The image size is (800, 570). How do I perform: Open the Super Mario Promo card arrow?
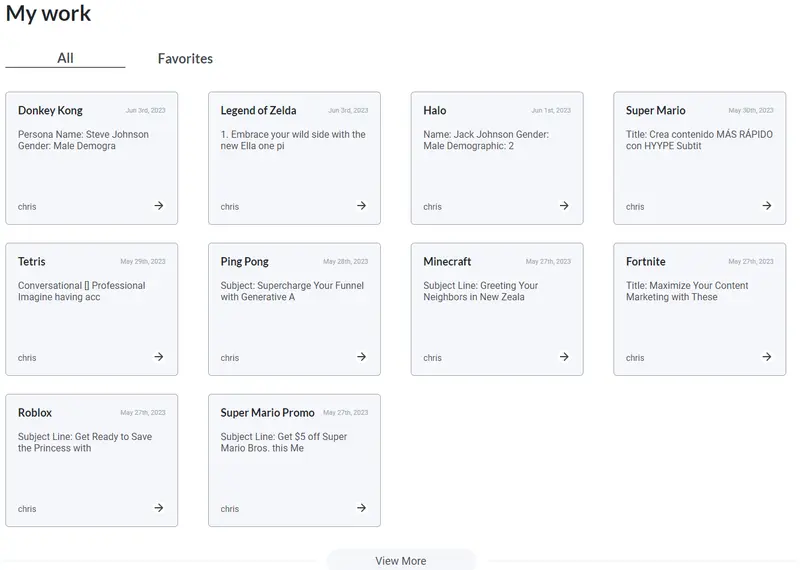click(361, 508)
